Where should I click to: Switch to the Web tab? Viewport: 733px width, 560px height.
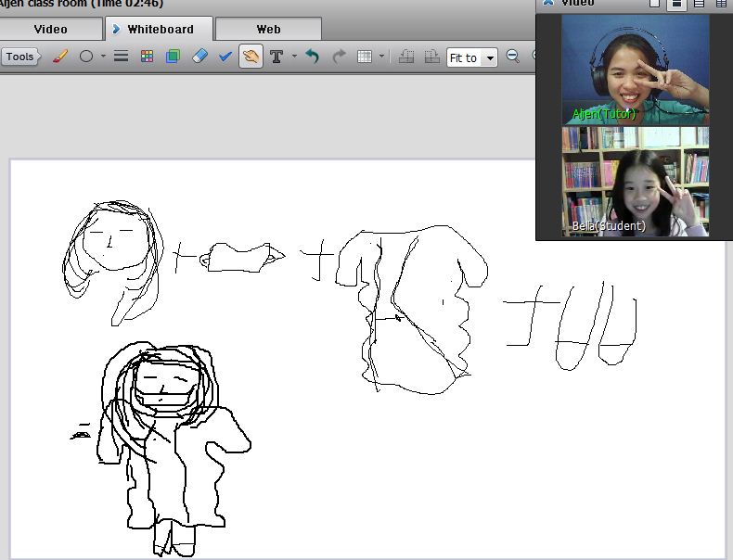(x=268, y=30)
